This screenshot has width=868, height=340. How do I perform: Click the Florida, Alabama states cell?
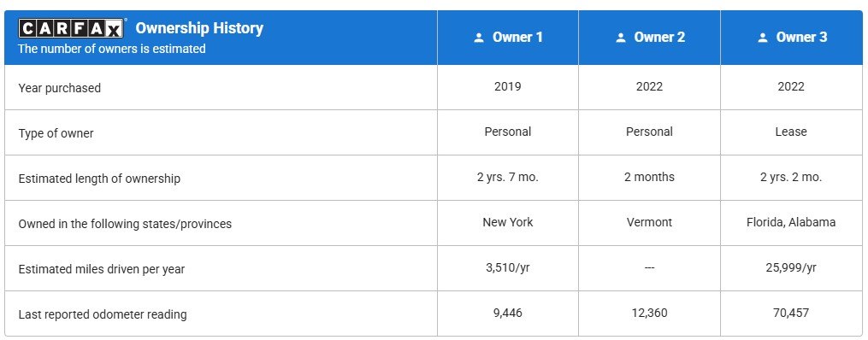(x=791, y=222)
